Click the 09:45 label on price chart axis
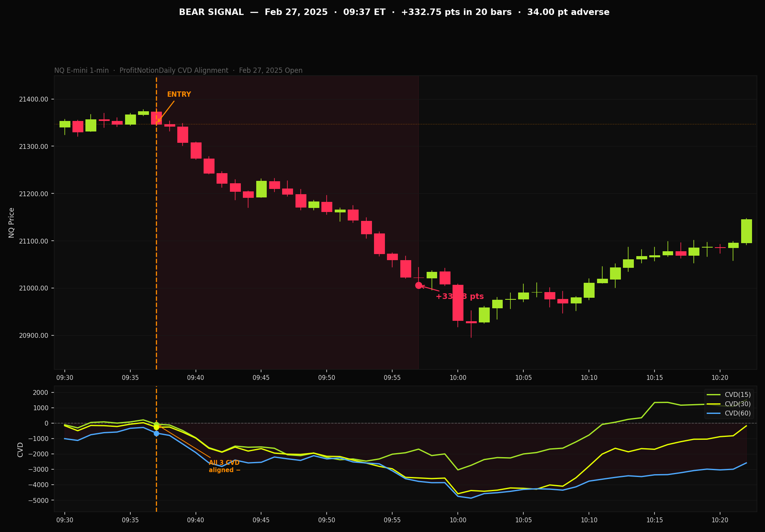The height and width of the screenshot is (532, 765). pos(261,377)
